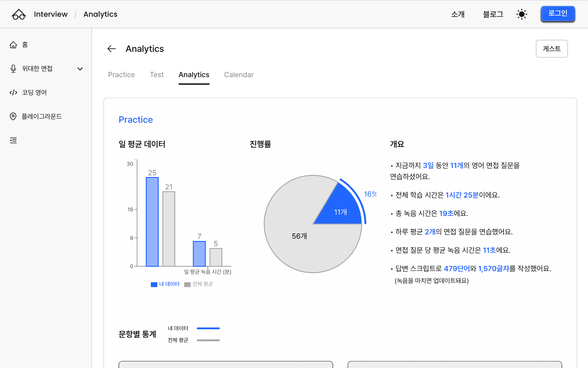The width and height of the screenshot is (588, 368).
Task: Open the Practice tab
Action: (x=122, y=75)
